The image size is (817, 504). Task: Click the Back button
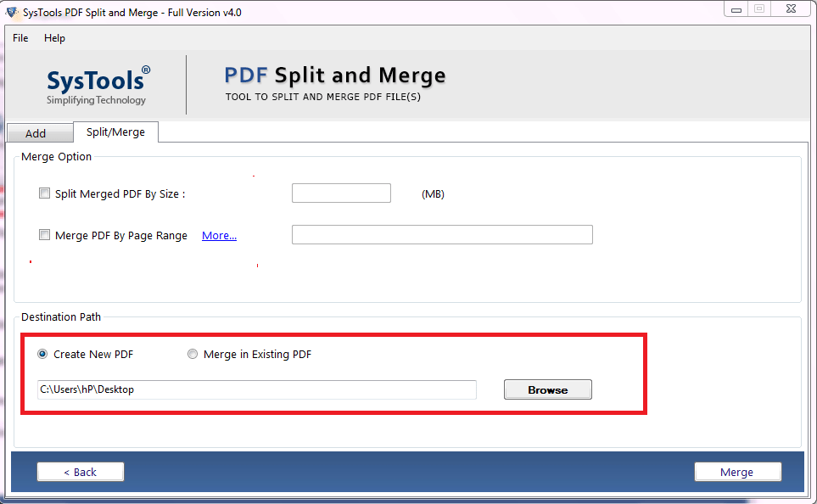pyautogui.click(x=80, y=472)
